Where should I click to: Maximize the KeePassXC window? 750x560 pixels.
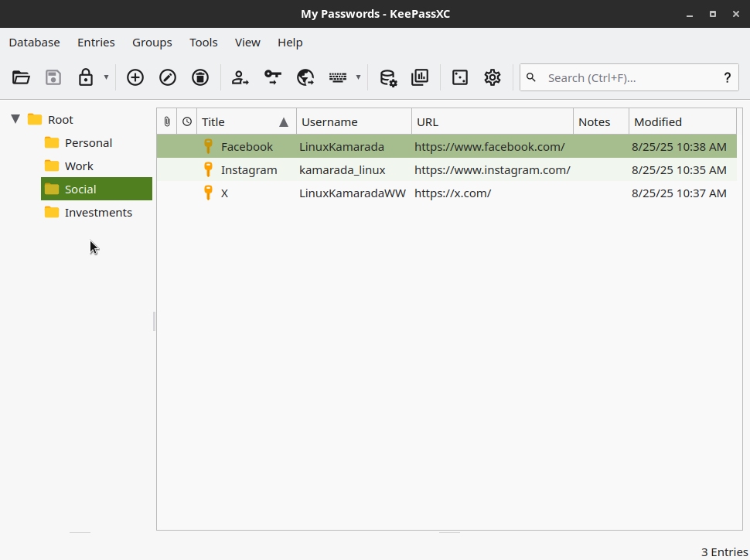tap(713, 14)
